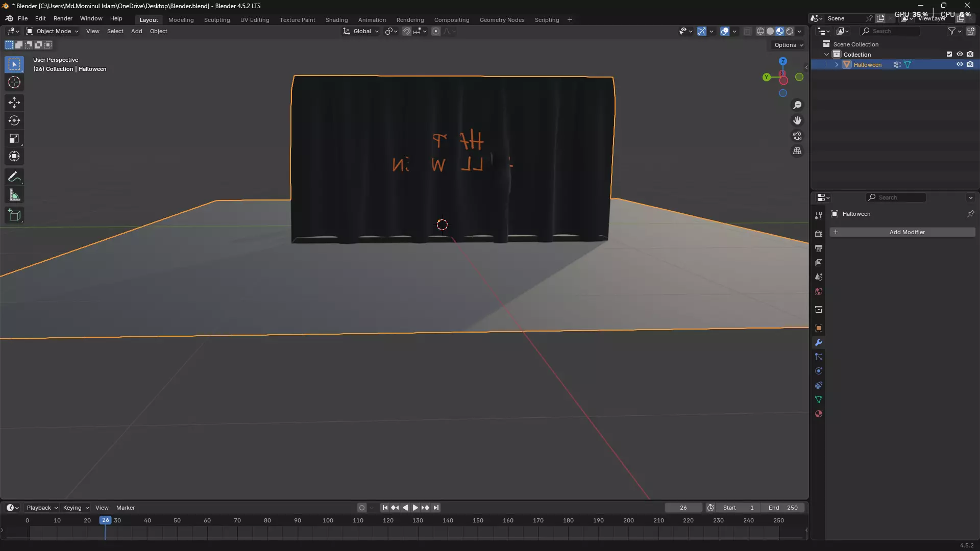Select the Scale tool

(14, 139)
